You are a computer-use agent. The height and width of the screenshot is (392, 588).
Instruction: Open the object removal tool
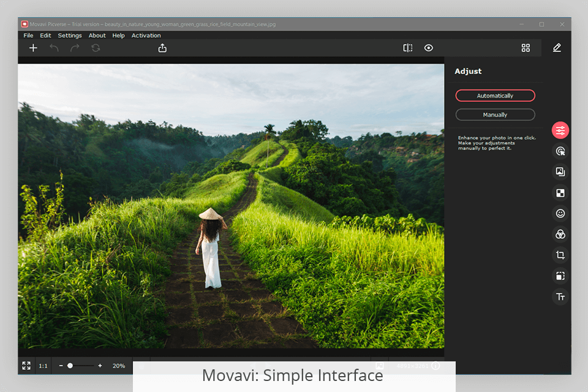560,151
